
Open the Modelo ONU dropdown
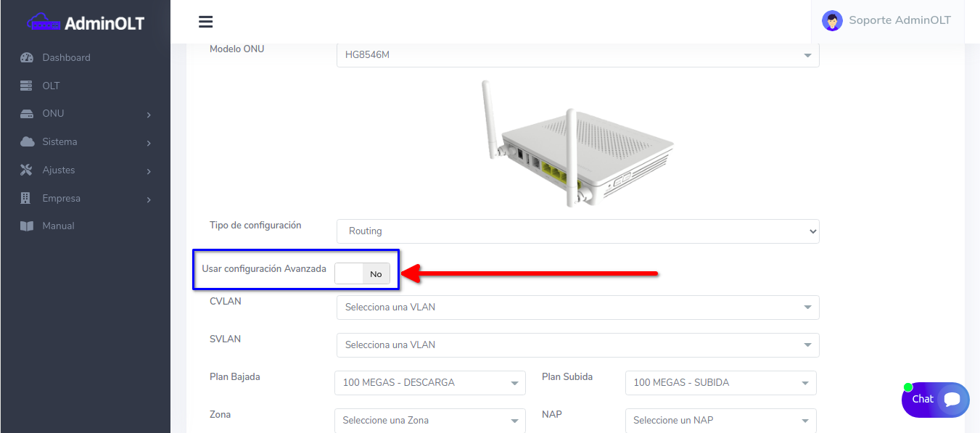click(577, 55)
